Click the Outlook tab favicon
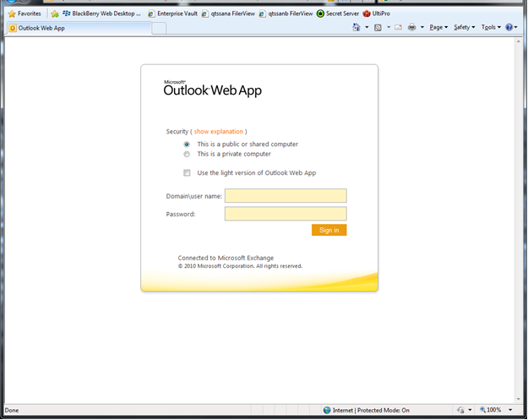The image size is (528, 420). [x=13, y=28]
